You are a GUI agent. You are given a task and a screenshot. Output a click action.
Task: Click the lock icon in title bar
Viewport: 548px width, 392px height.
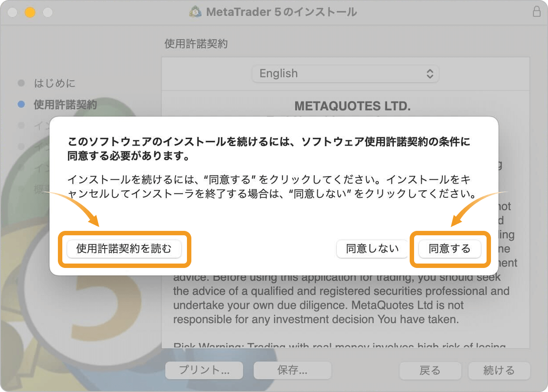(537, 11)
